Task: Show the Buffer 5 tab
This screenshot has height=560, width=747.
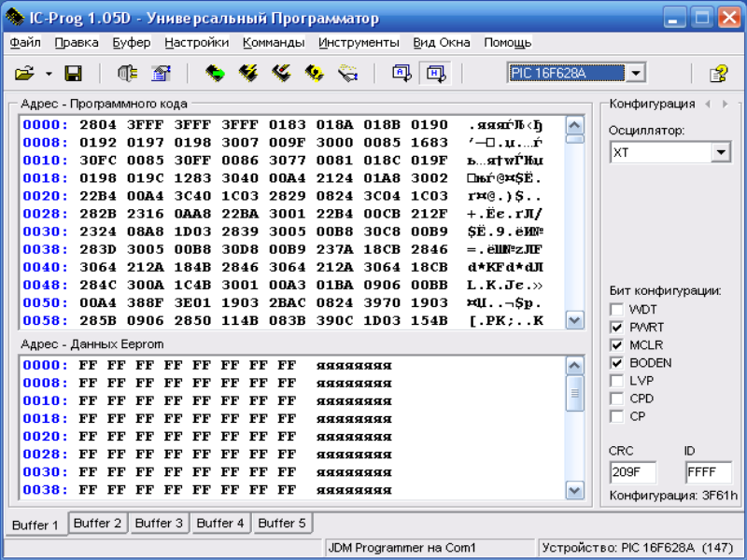Action: [282, 523]
